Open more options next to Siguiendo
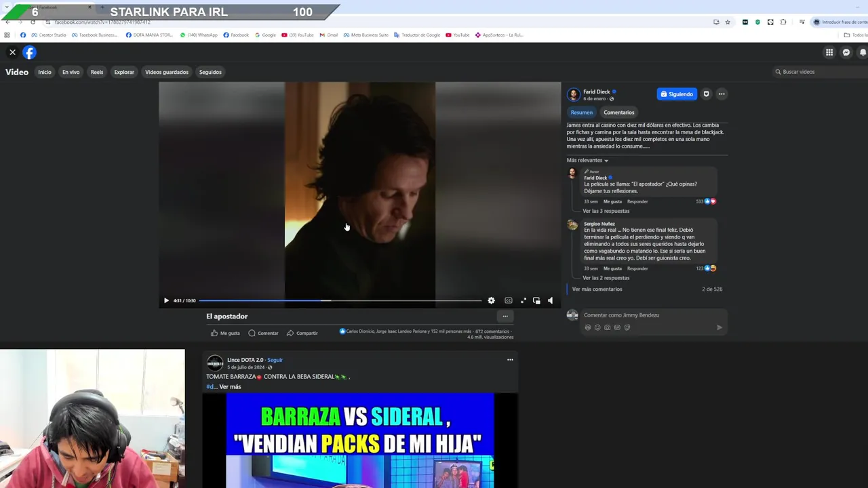The image size is (868, 488). point(722,94)
